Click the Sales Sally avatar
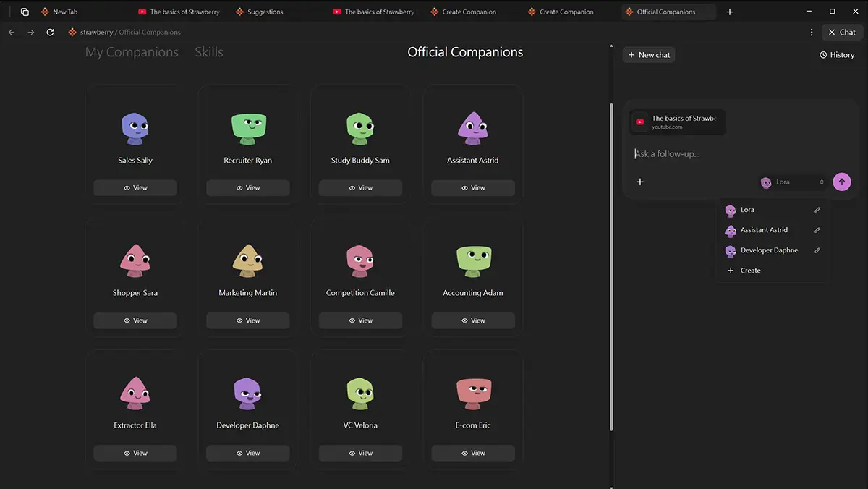 click(x=135, y=128)
